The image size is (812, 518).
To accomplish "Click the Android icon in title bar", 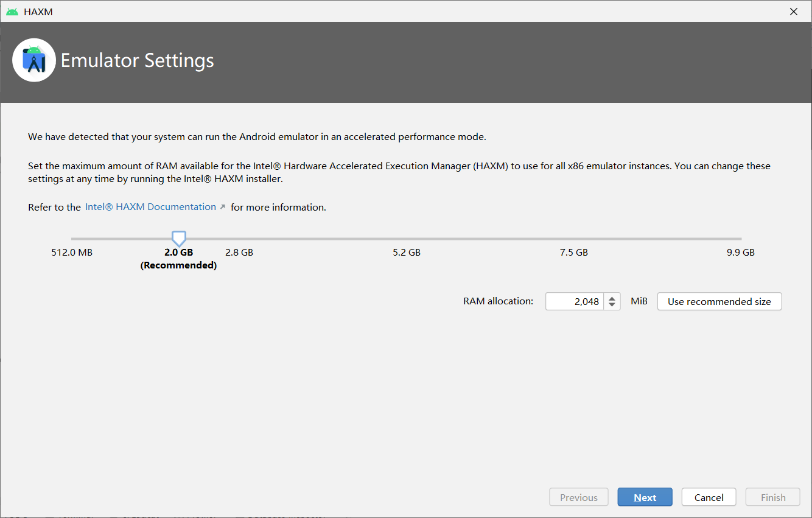I will [x=12, y=12].
